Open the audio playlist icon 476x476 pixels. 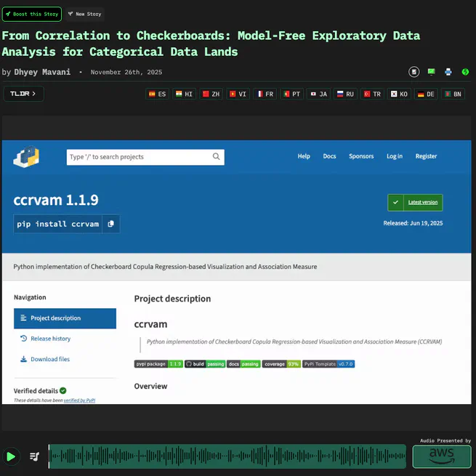pos(34,456)
